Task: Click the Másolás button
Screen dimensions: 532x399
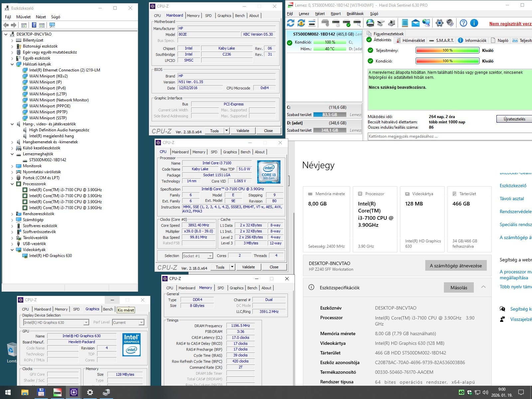Action: (459, 288)
